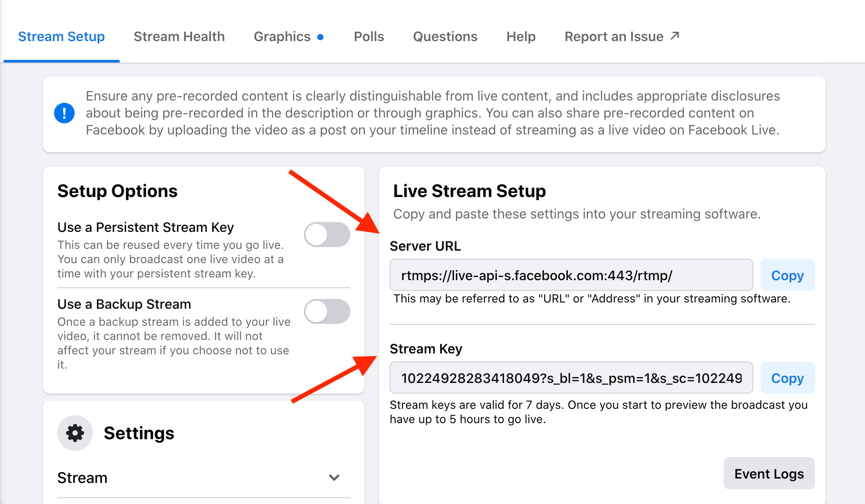Image resolution: width=865 pixels, height=504 pixels.
Task: Turn on the Backup Stream toggle
Action: click(327, 311)
